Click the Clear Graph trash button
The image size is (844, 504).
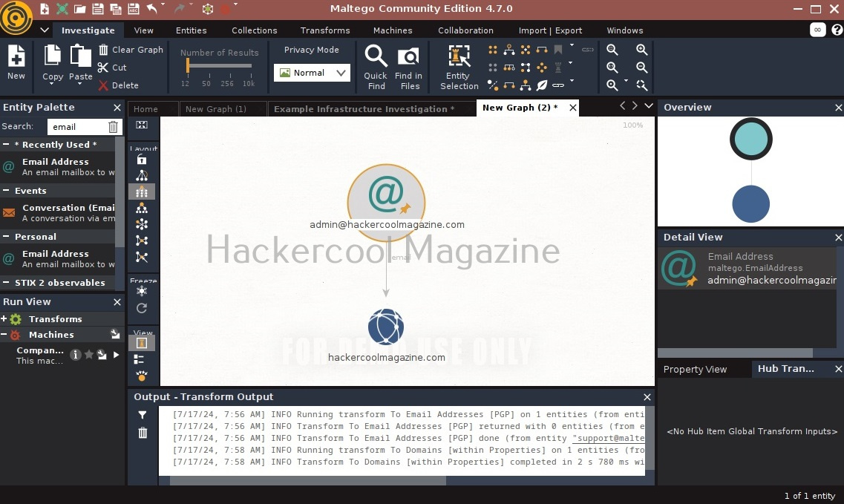click(131, 50)
